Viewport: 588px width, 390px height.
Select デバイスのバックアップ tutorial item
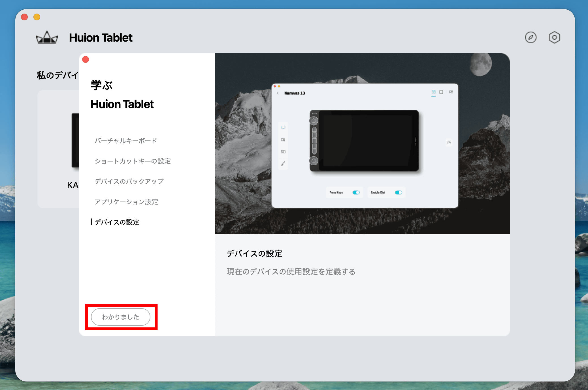tap(129, 181)
